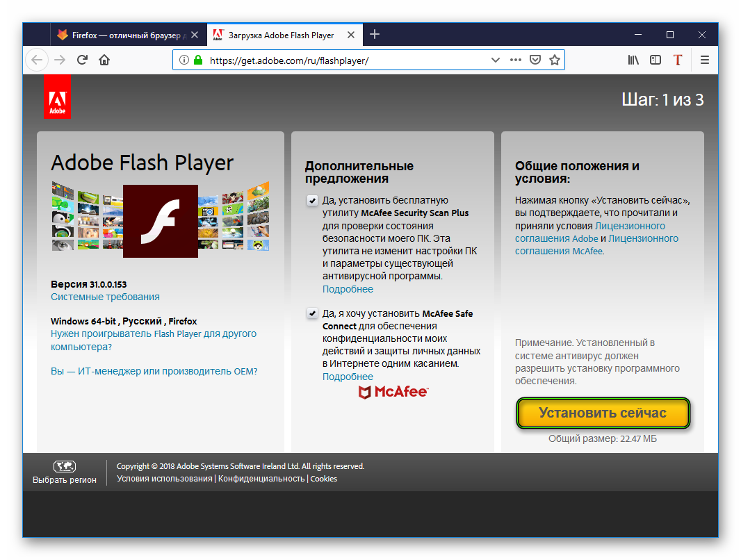View the green padlock connection details
The width and height of the screenshot is (741, 560).
(198, 60)
